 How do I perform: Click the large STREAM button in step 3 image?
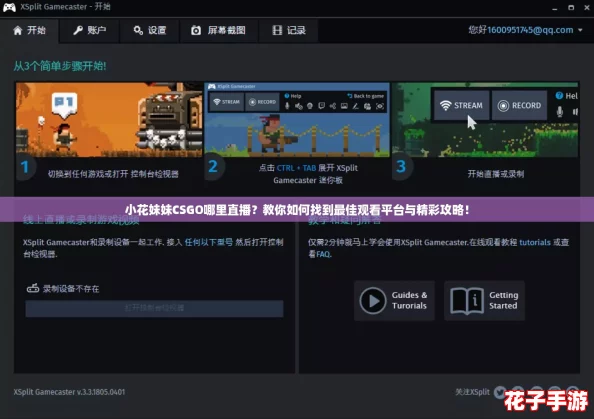pyautogui.click(x=461, y=105)
